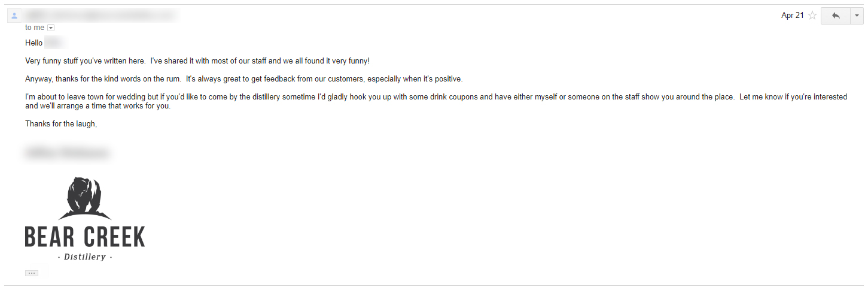Image resolution: width=868 pixels, height=287 pixels.
Task: Click the 'thanks for the kind words' line
Action: [244, 79]
